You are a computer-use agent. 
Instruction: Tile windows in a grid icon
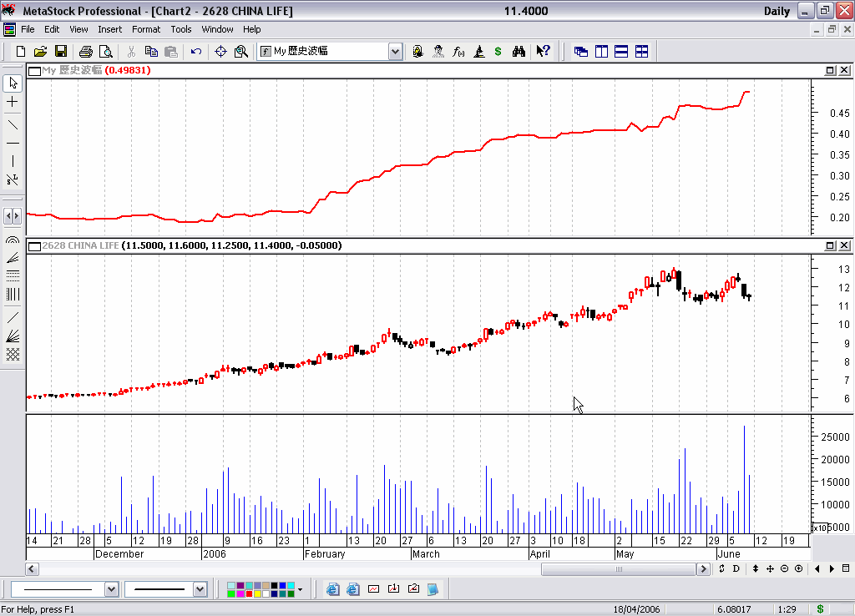coord(642,51)
